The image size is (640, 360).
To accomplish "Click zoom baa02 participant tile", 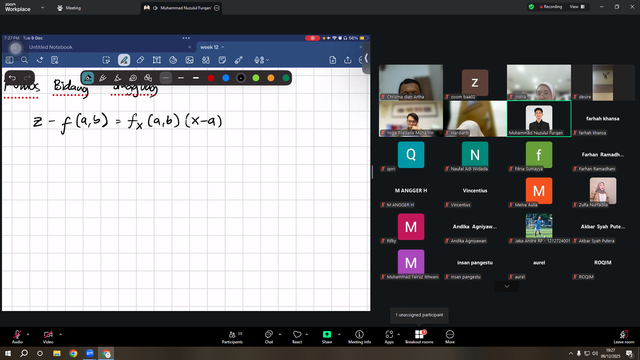I will [x=475, y=82].
